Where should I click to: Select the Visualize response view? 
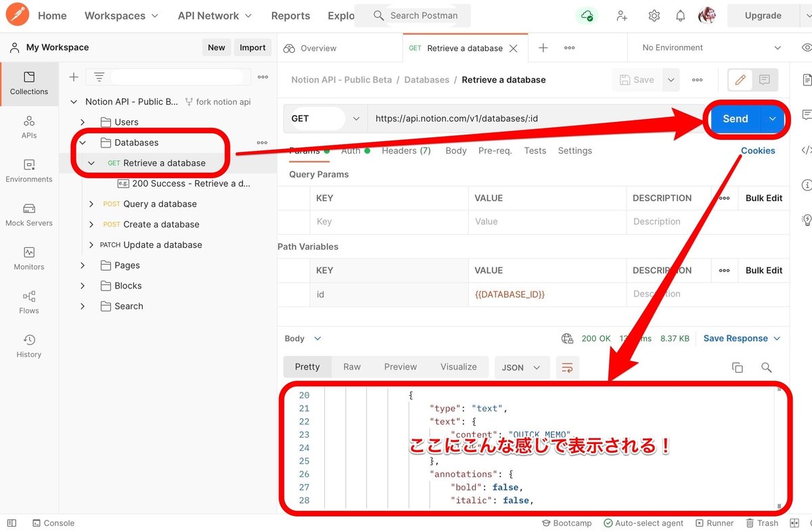coord(459,367)
